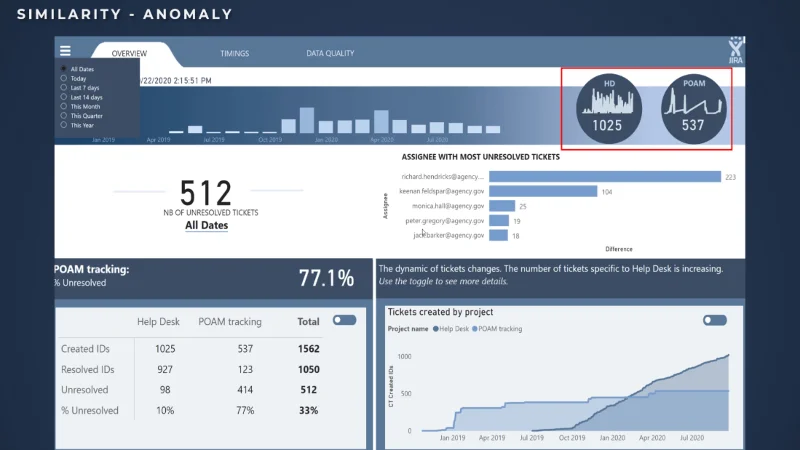Click the tallest bar in the top timeline chart
Screen dimensions: 800x450
click(307, 120)
